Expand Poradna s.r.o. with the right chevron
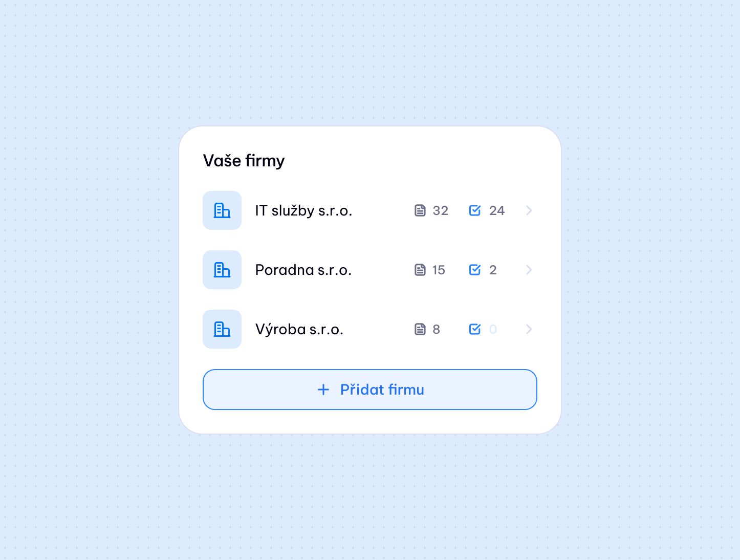The width and height of the screenshot is (740, 560). pyautogui.click(x=529, y=270)
